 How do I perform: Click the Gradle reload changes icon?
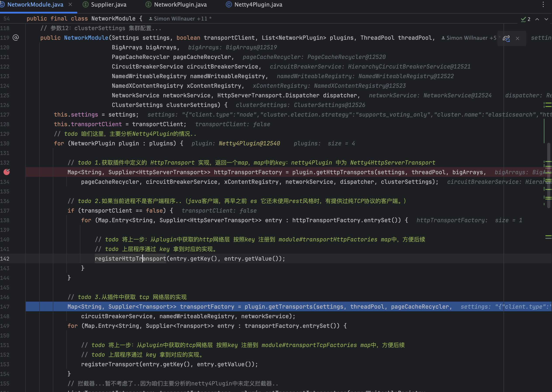pos(506,38)
